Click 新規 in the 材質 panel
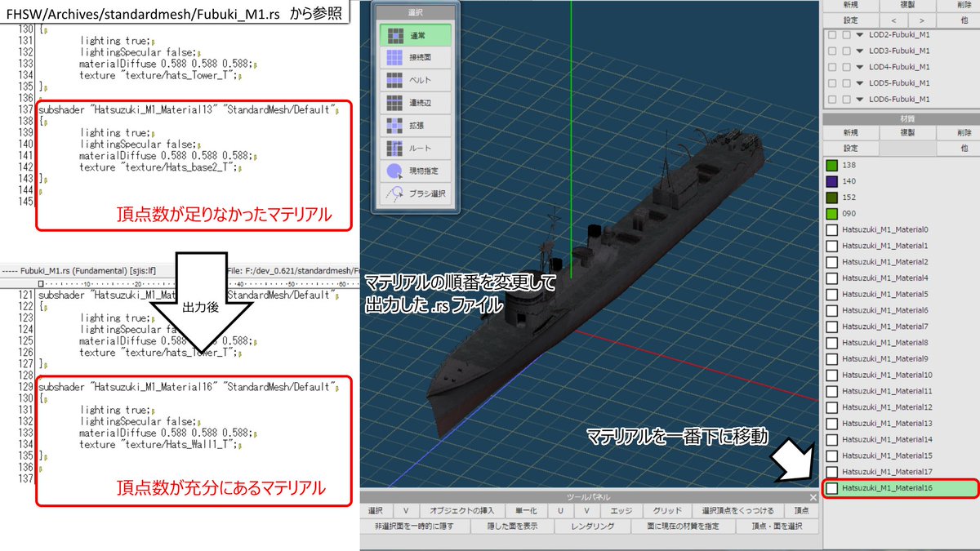The image size is (980, 551). click(851, 132)
